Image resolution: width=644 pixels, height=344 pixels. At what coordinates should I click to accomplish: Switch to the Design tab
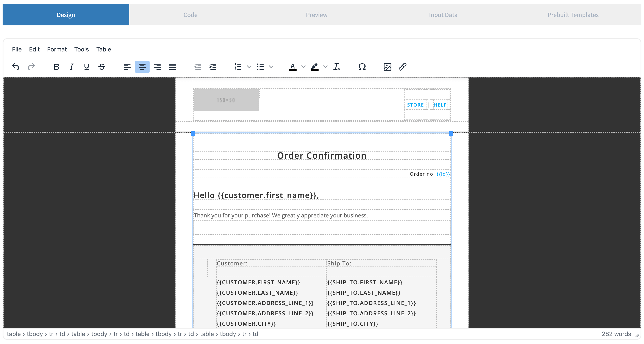pyautogui.click(x=66, y=15)
